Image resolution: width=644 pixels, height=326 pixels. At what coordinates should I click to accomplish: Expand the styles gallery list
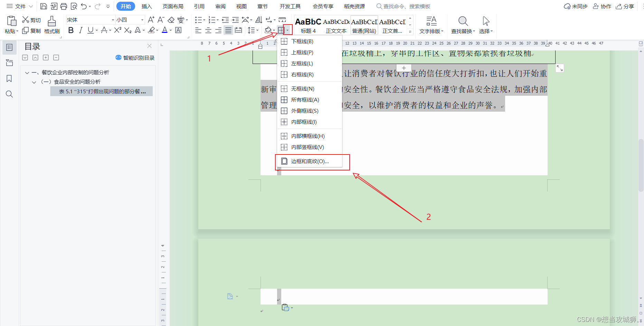point(410,31)
